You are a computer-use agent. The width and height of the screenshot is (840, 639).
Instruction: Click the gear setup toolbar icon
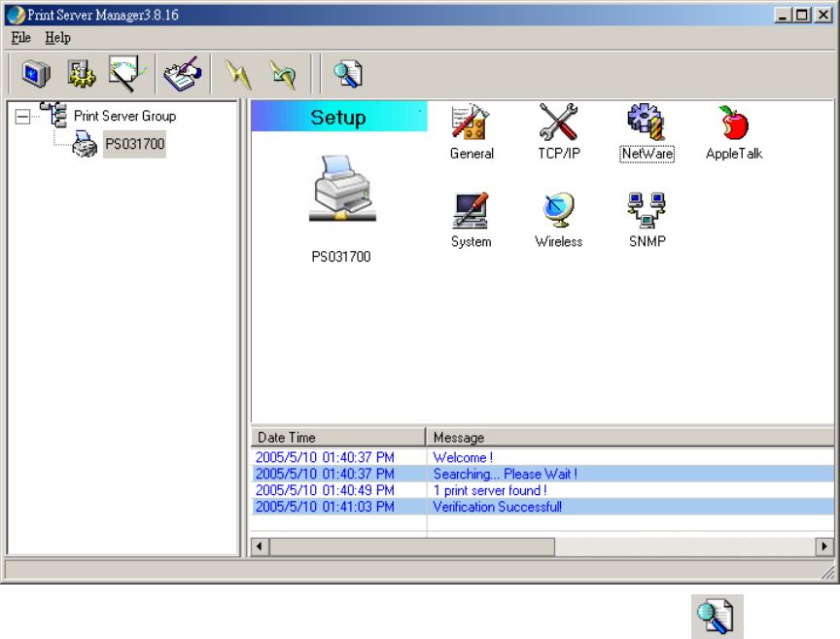coord(80,73)
